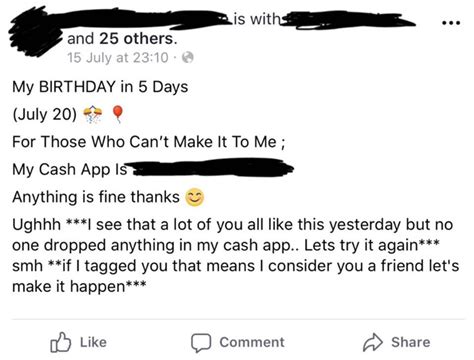Click the scribbled-out profile picture
The width and height of the screenshot is (474, 360).
coord(35,33)
